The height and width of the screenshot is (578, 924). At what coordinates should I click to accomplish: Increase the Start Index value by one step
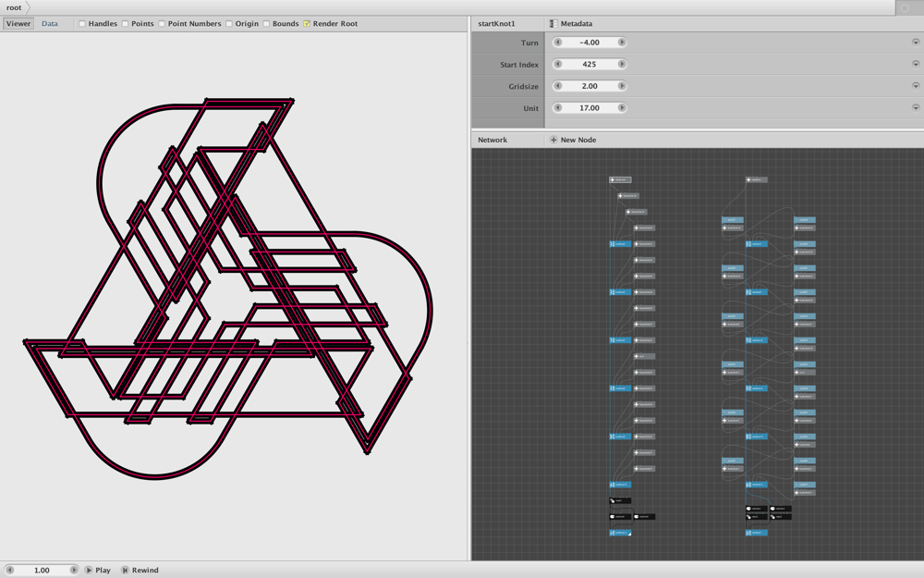[x=621, y=65]
